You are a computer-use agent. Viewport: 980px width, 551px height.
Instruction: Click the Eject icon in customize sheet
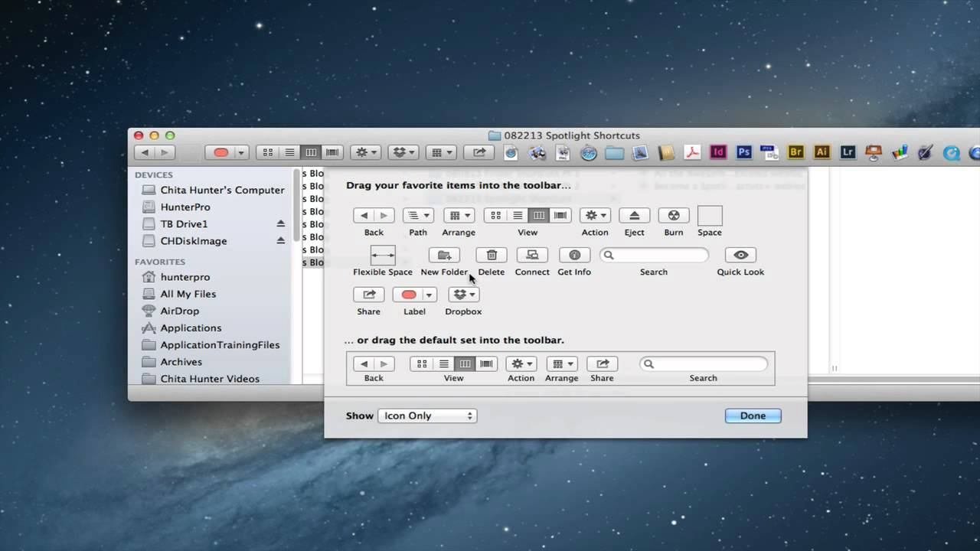point(634,216)
